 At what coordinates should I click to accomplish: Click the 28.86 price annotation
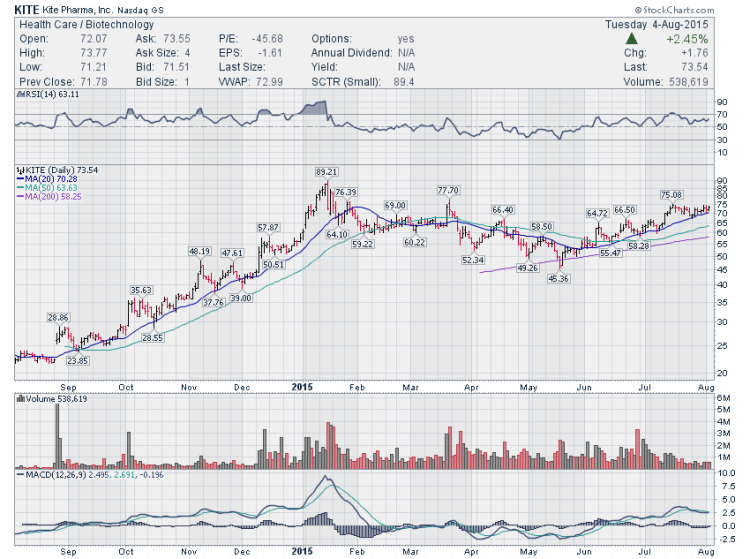[58, 317]
